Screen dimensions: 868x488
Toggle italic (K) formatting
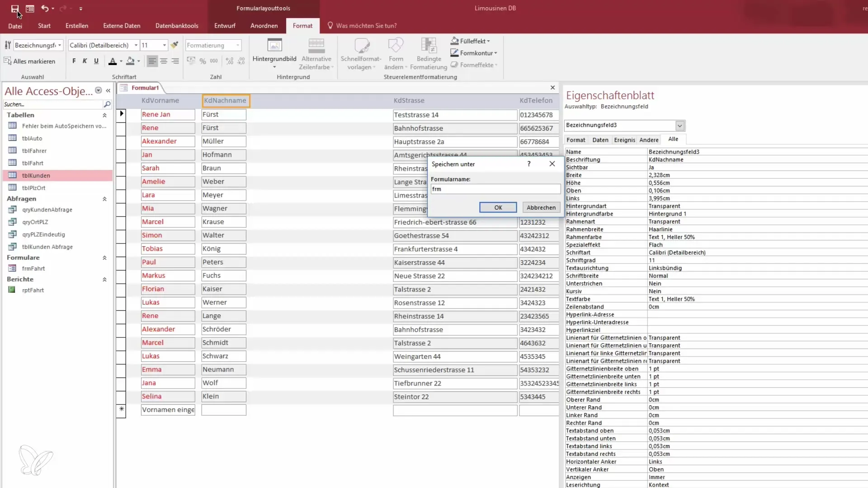coord(85,61)
